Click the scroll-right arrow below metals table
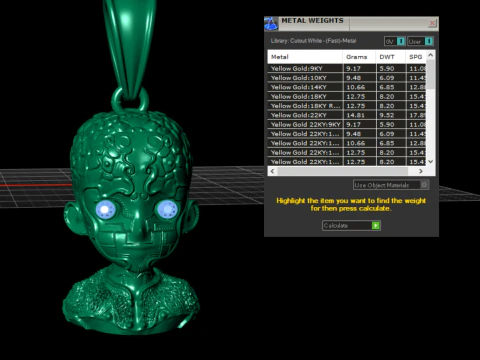The width and height of the screenshot is (480, 360). (x=421, y=171)
